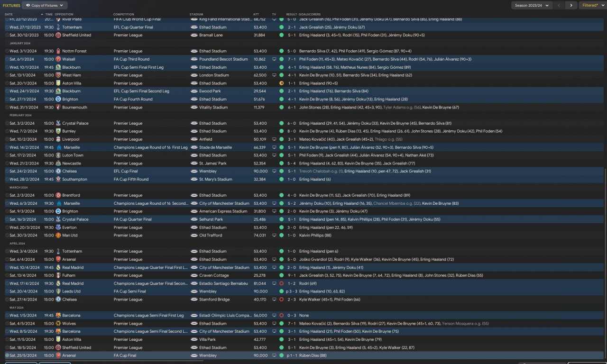Click the TV icon on the Liverpool row
This screenshot has width=607, height=364.
274,139
